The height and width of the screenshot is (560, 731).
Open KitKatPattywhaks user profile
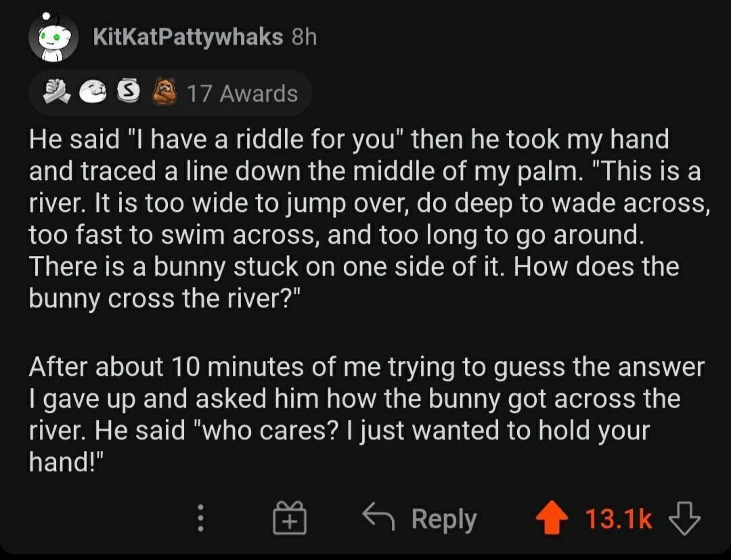(x=188, y=37)
